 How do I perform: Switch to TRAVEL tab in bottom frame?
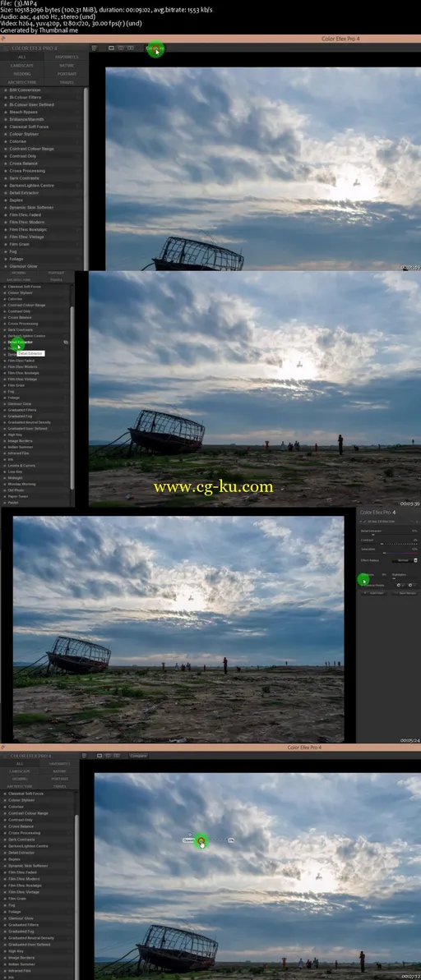pyautogui.click(x=59, y=786)
